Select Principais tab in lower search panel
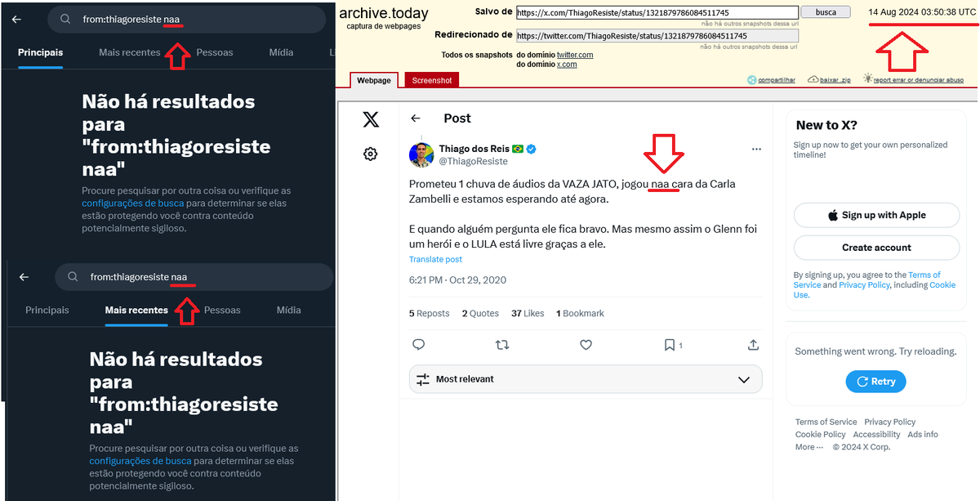 click(x=47, y=310)
